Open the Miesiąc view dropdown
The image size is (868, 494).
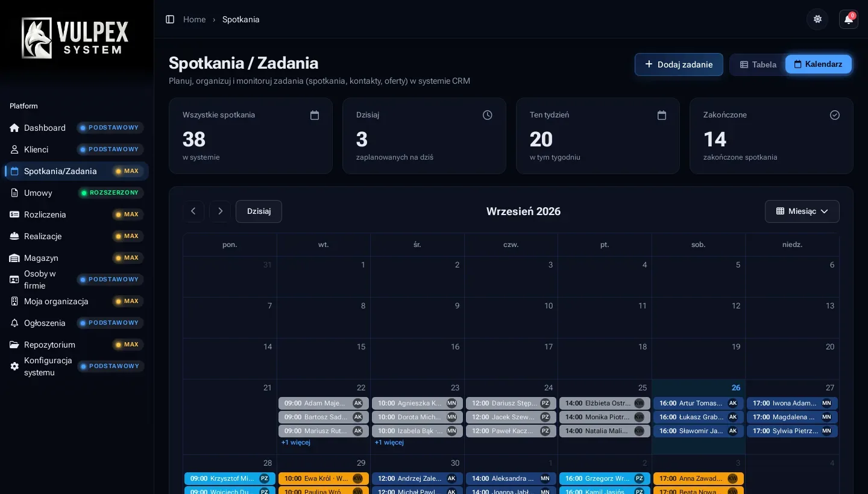[802, 211]
